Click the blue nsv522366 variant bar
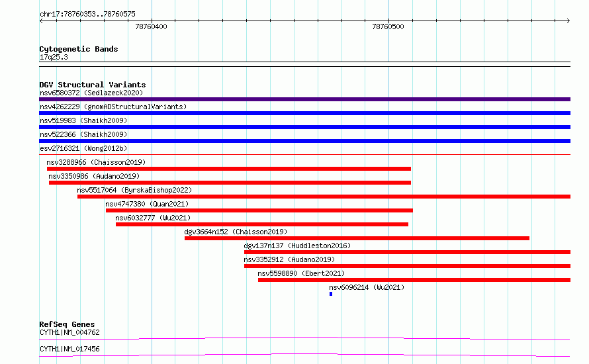Image resolution: width=589 pixels, height=364 pixels. click(x=304, y=141)
